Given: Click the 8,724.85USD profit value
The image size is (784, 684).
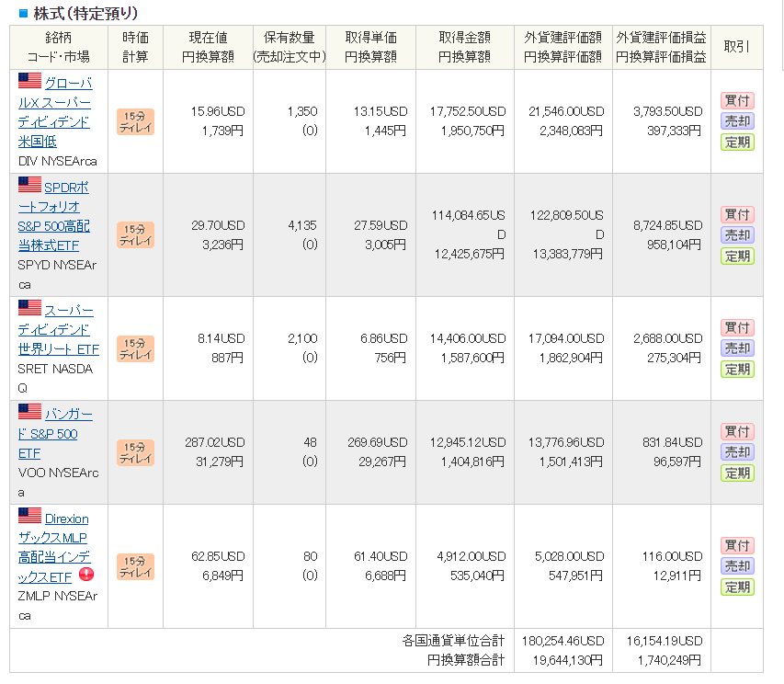Looking at the screenshot, I should [x=668, y=225].
